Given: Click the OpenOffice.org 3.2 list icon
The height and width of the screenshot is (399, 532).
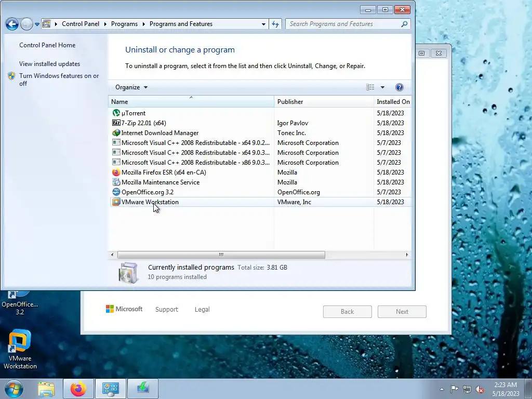Looking at the screenshot, I should 116,192.
